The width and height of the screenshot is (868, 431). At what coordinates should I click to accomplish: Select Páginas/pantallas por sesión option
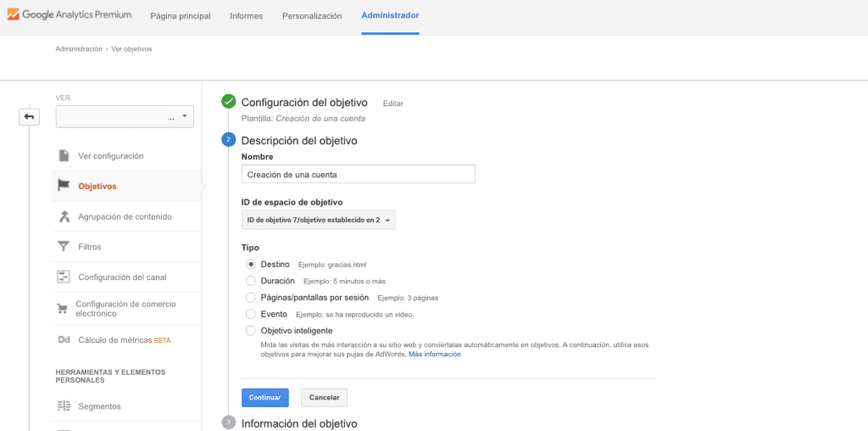pyautogui.click(x=251, y=297)
